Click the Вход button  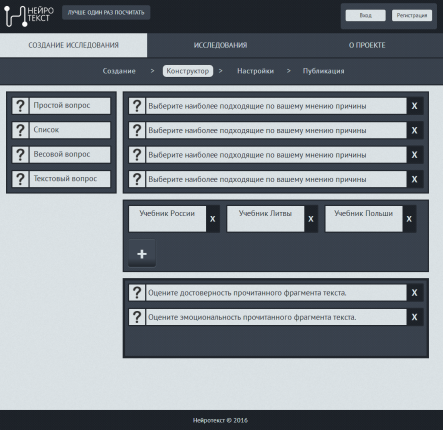[x=365, y=15]
